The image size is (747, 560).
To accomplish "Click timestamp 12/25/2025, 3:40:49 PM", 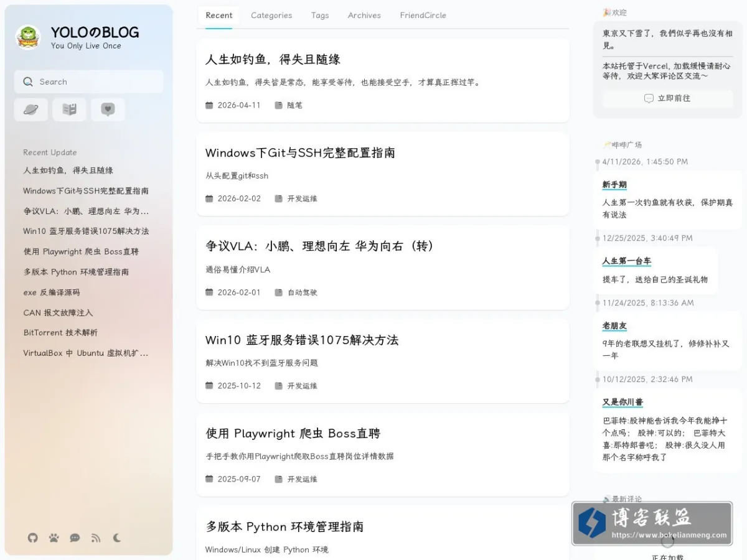I will pyautogui.click(x=647, y=238).
